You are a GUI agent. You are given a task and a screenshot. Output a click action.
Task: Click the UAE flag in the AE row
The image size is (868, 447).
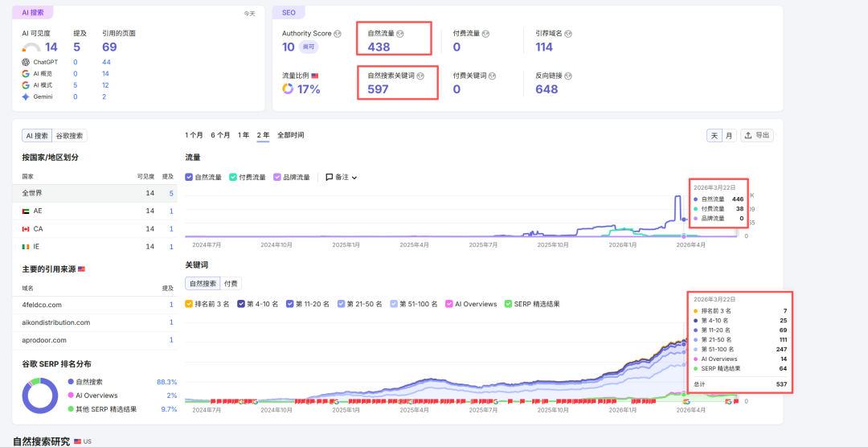point(26,211)
